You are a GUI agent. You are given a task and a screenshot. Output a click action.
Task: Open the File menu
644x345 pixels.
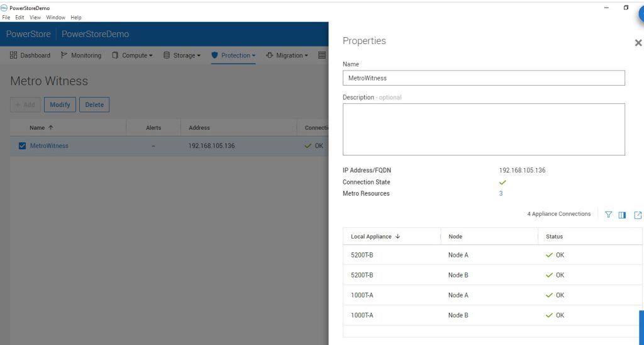[x=6, y=18]
